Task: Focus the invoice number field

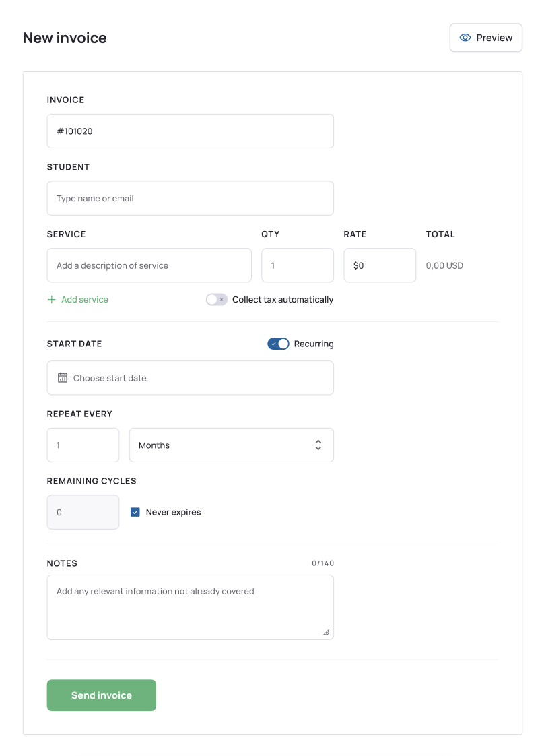Action: [x=190, y=131]
